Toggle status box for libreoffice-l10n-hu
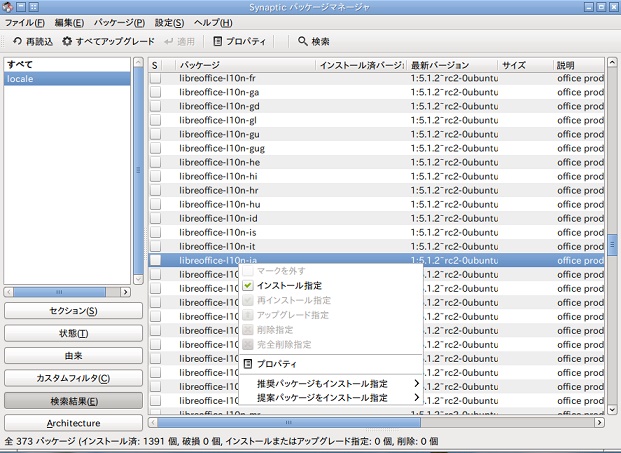The width and height of the screenshot is (621, 453). [x=156, y=204]
